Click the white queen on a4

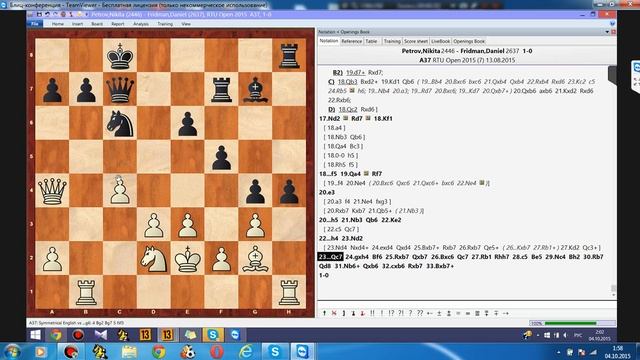pyautogui.click(x=52, y=191)
